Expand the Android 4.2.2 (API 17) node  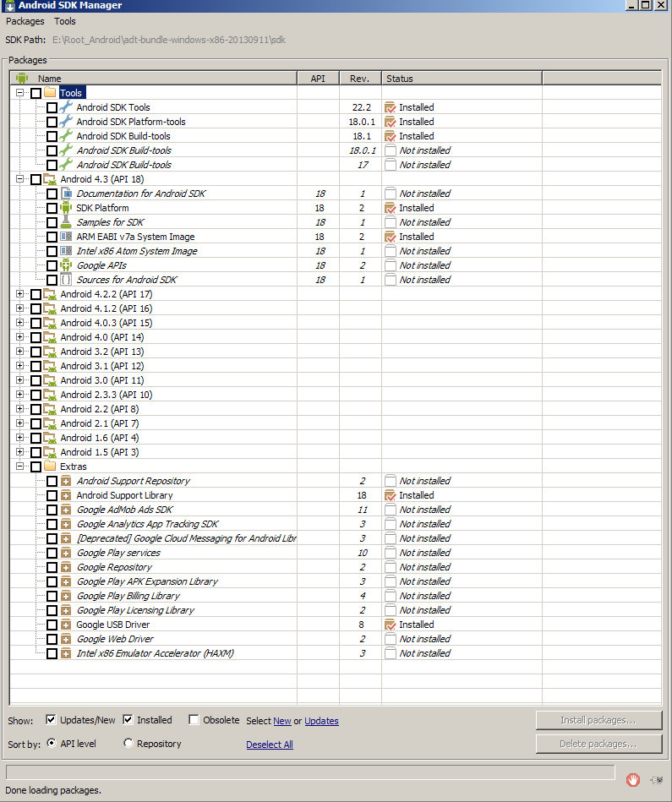(x=19, y=294)
